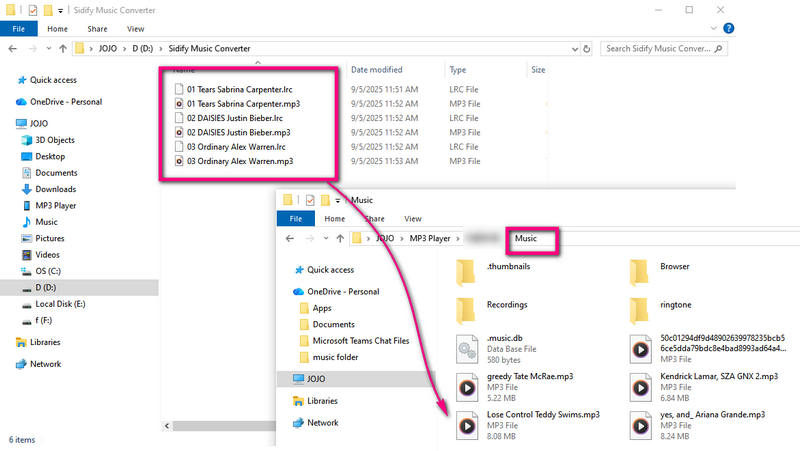Go up one level in Music window

[340, 238]
